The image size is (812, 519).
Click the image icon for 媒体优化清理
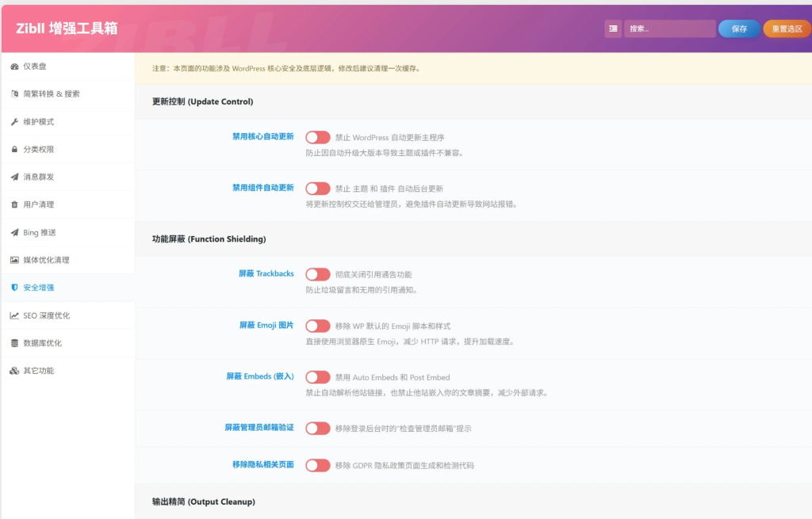tap(14, 260)
